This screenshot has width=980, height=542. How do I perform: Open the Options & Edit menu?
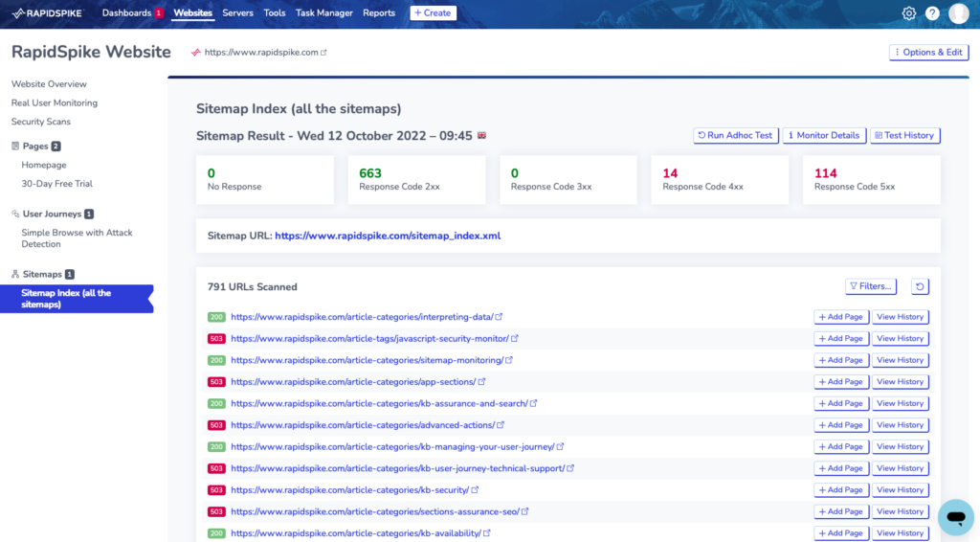928,53
